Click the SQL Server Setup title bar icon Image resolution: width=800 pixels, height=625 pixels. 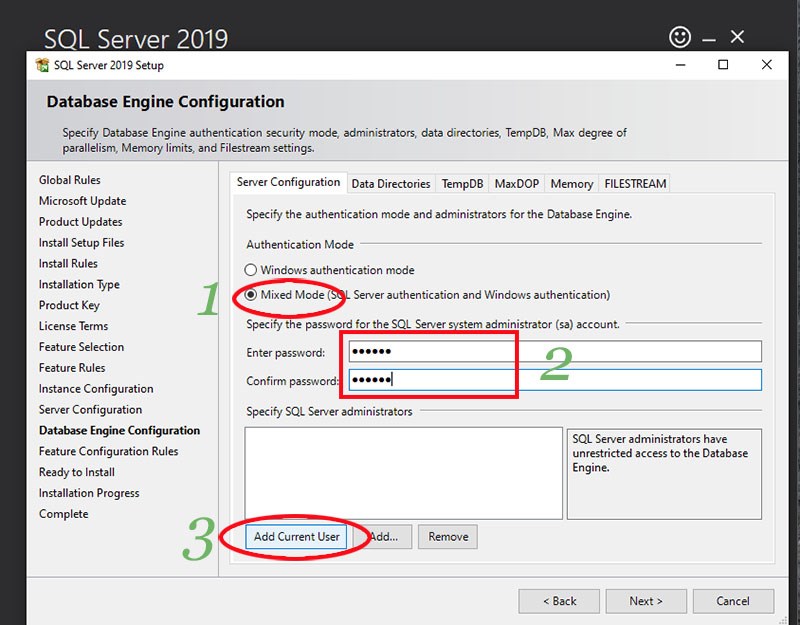pos(42,64)
